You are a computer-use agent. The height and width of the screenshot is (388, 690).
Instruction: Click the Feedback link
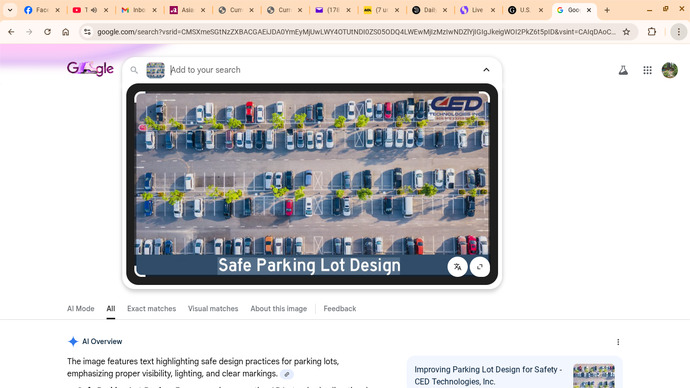click(x=340, y=309)
